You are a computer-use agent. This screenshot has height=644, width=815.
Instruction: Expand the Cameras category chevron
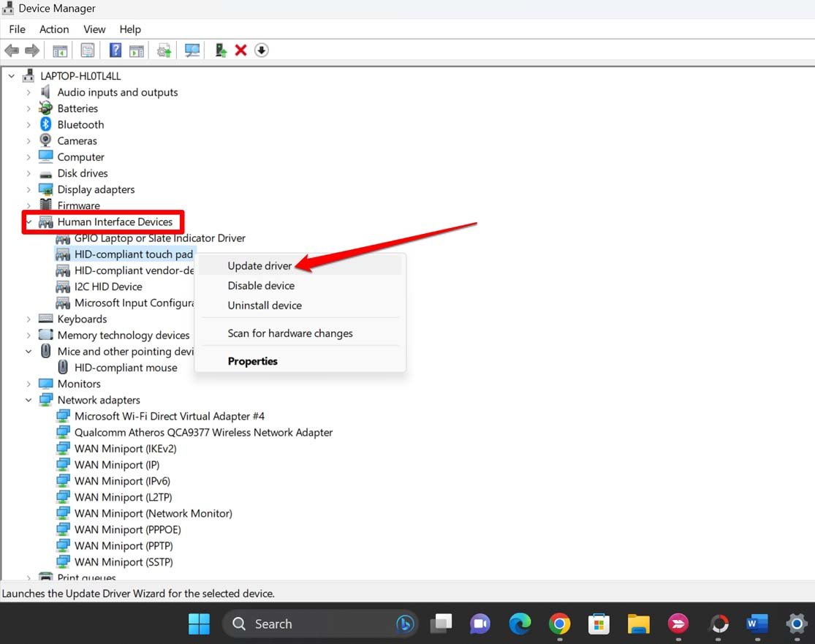[29, 141]
